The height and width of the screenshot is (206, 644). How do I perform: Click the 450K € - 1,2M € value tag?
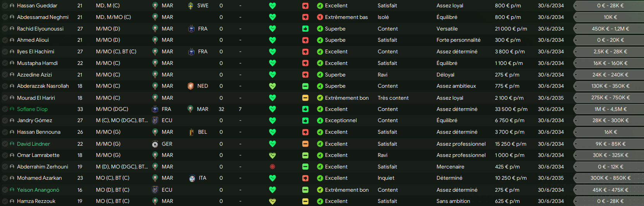(610, 29)
